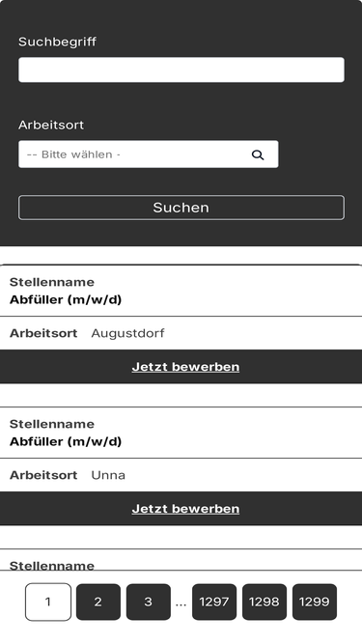Jump to results page 1297

coord(214,602)
